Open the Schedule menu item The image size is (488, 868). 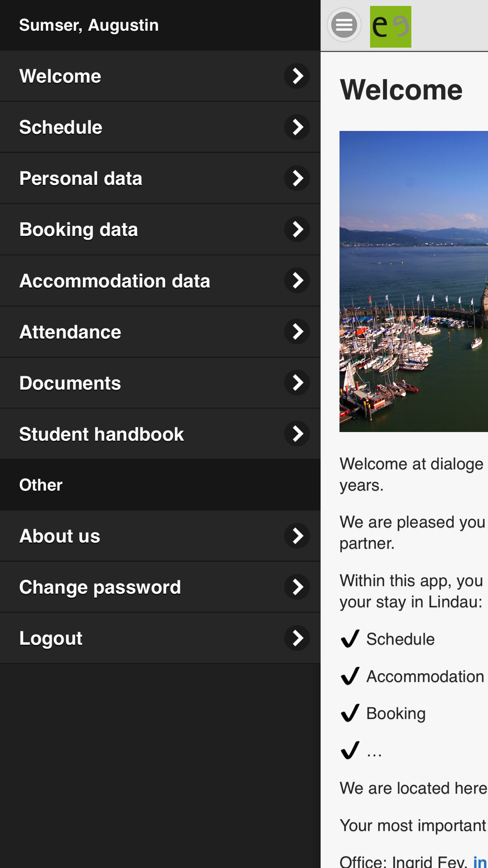(160, 127)
